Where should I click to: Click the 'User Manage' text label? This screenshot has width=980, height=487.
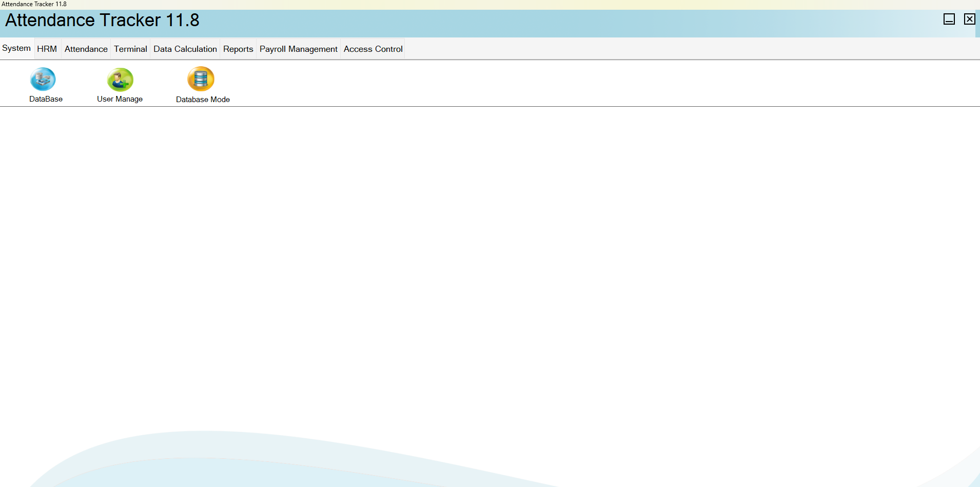pos(120,99)
